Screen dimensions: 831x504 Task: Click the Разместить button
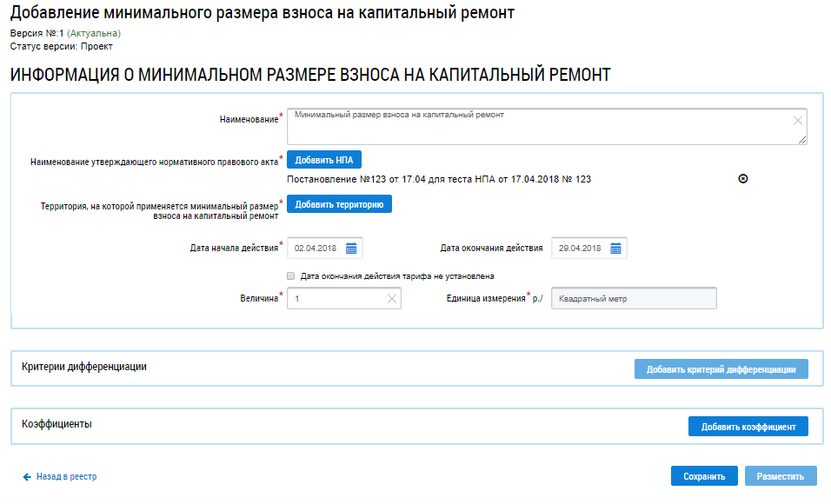(x=780, y=476)
